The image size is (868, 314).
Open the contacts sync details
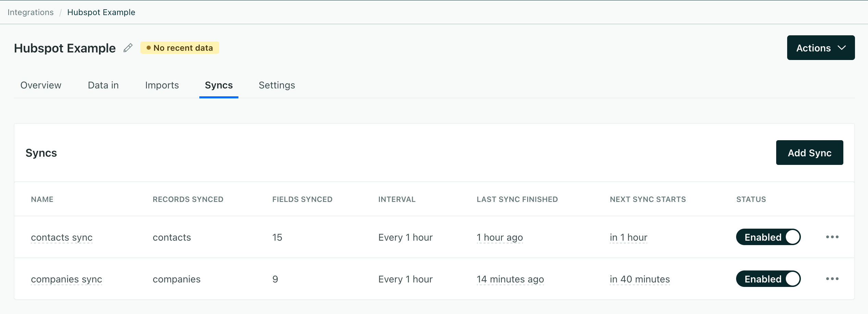pos(62,237)
